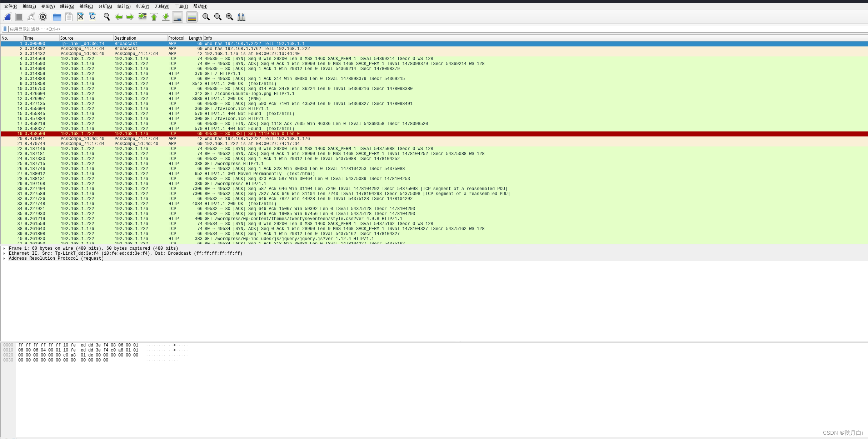Open the 捕获 menu

(86, 6)
